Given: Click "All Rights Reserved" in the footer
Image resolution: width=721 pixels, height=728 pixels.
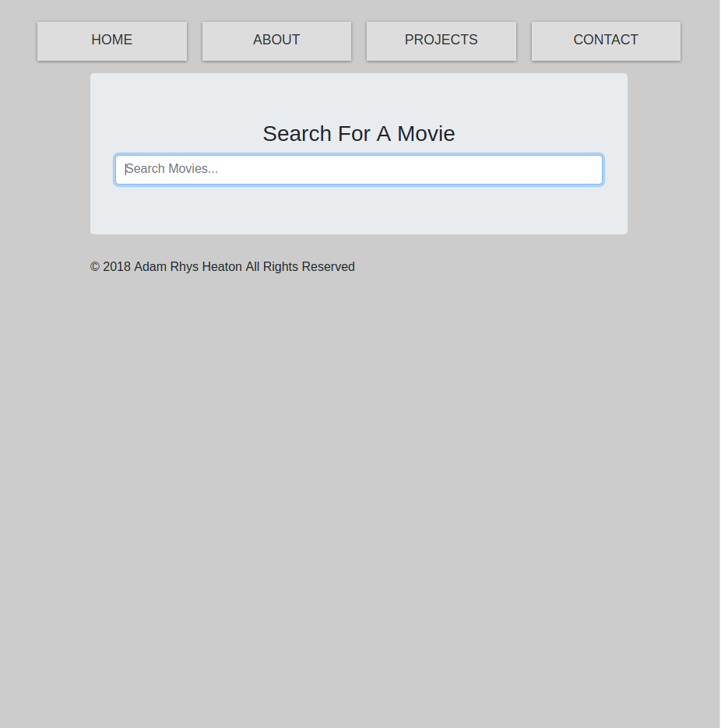Looking at the screenshot, I should pos(300,267).
